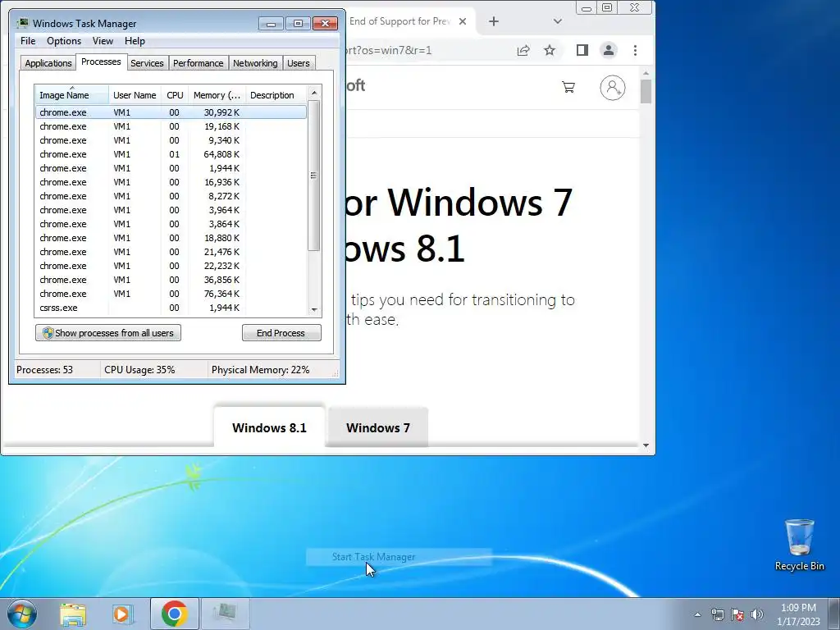Open the Microsoft shopping cart

pyautogui.click(x=568, y=87)
